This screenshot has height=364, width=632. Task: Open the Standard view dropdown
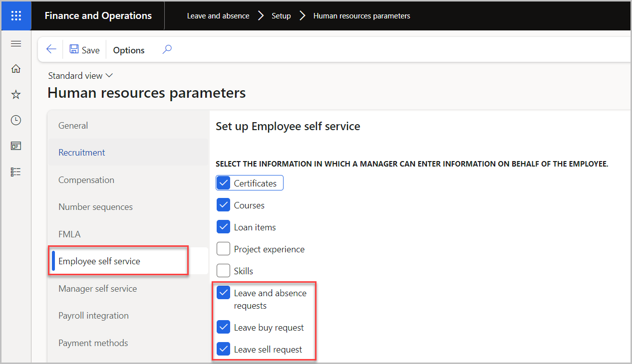click(80, 75)
